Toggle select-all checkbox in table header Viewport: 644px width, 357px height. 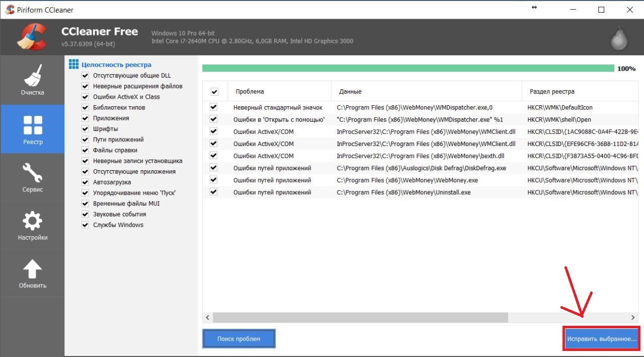(x=214, y=92)
